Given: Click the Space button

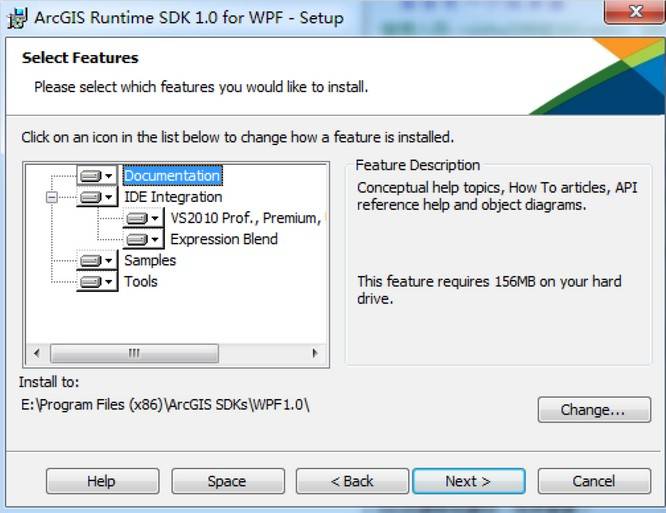Looking at the screenshot, I should [x=228, y=481].
